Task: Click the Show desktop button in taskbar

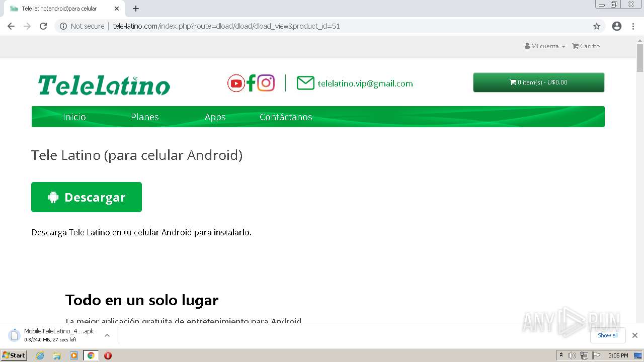Action: click(x=638, y=355)
